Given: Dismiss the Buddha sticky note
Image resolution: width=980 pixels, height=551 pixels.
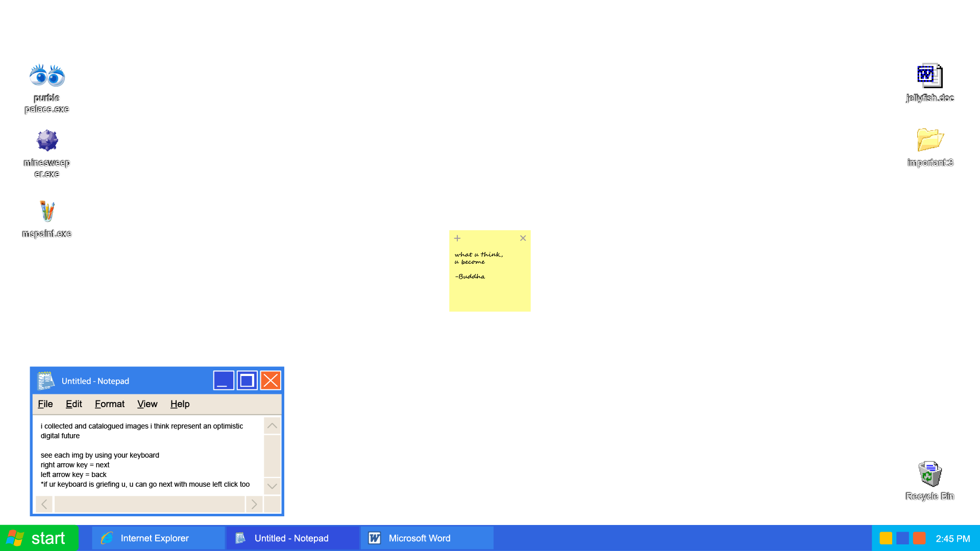Looking at the screenshot, I should tap(523, 238).
